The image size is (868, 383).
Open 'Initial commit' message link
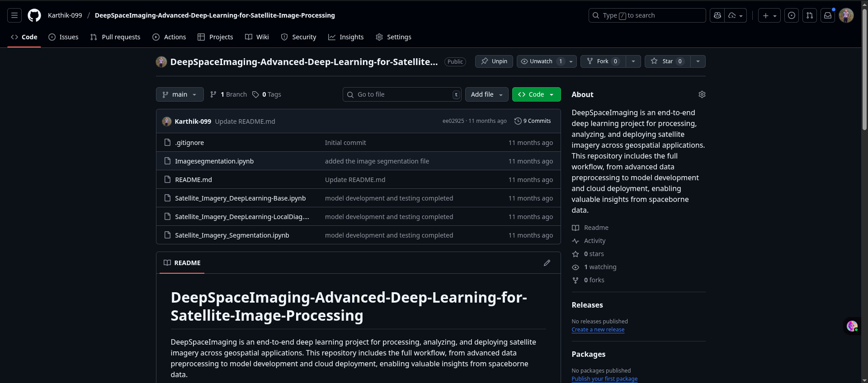tap(345, 143)
